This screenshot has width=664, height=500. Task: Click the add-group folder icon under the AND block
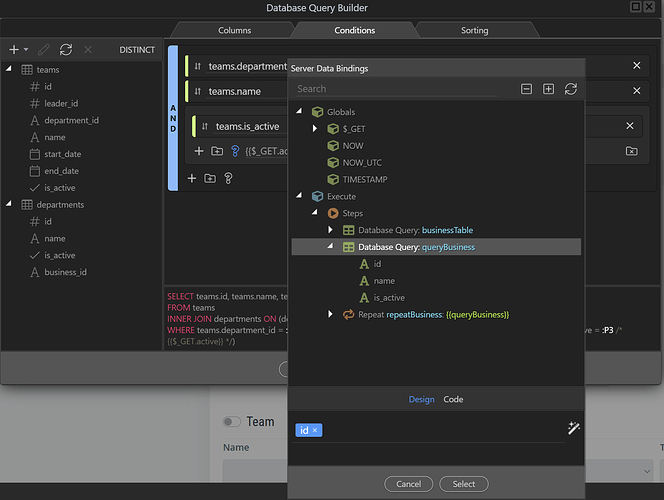[209, 178]
